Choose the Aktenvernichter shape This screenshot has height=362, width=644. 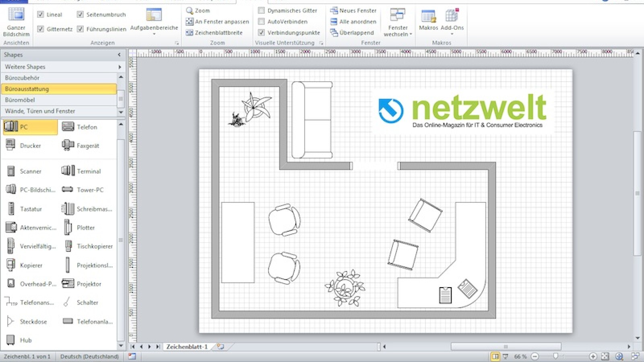click(30, 228)
